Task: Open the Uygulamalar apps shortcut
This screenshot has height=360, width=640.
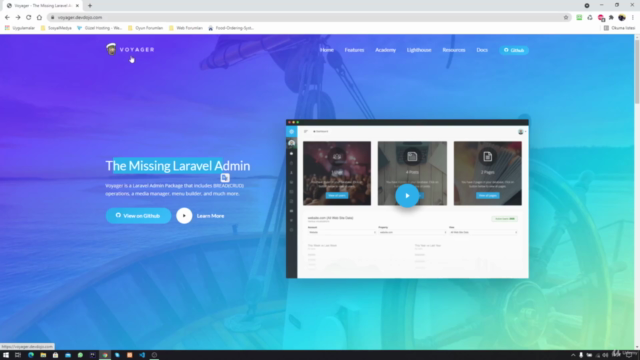Action: tap(20, 28)
